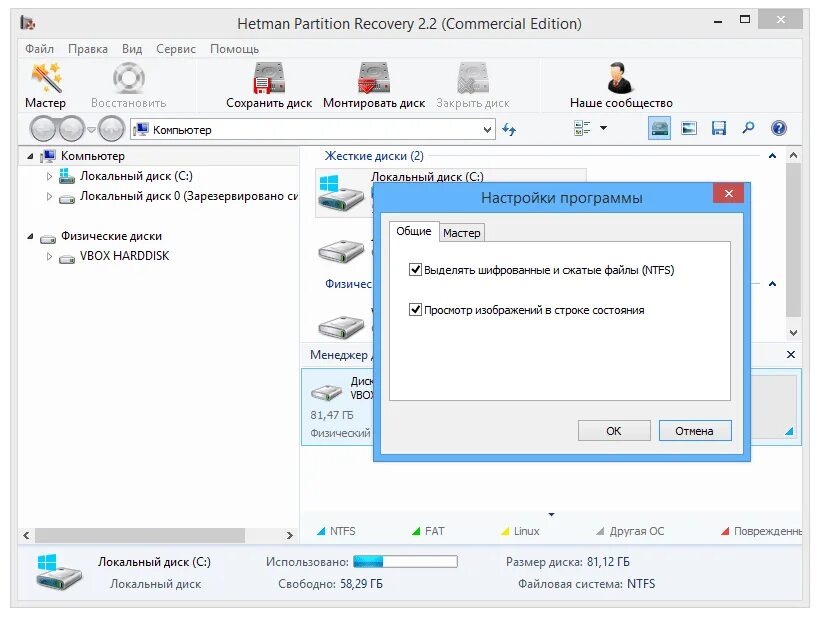Open the Файл menu
835x633 pixels.
pos(39,49)
